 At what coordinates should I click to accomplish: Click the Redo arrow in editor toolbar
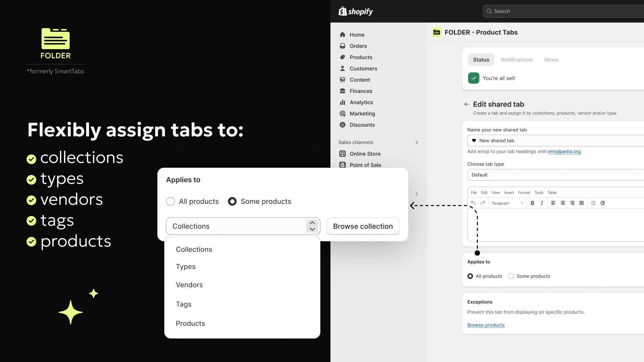[x=483, y=203]
